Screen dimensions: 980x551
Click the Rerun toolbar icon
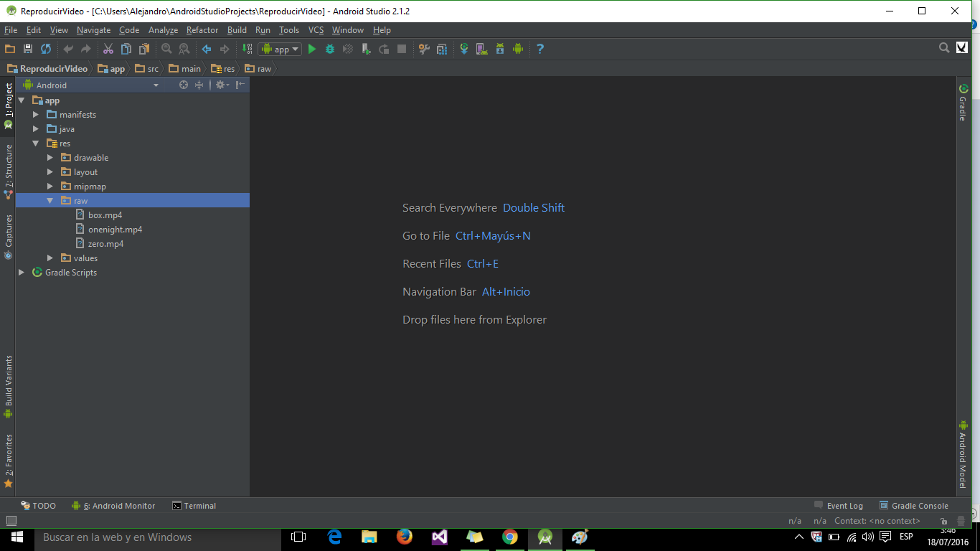[384, 49]
